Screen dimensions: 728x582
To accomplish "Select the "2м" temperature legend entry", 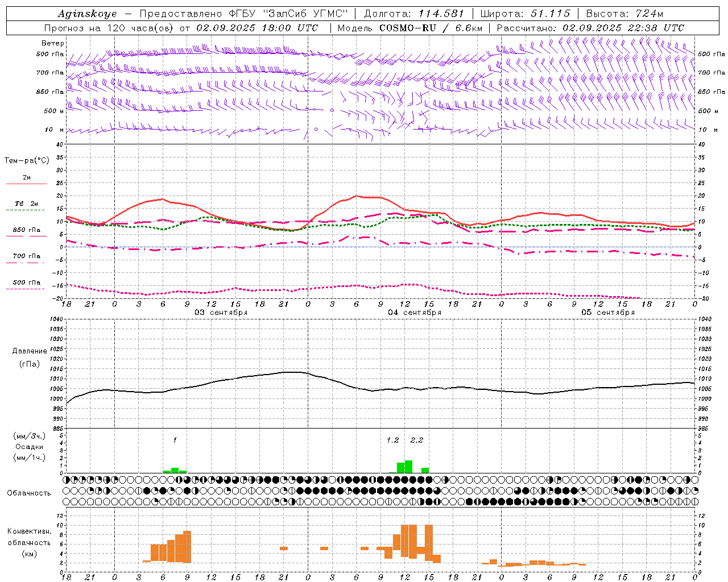I will point(27,178).
